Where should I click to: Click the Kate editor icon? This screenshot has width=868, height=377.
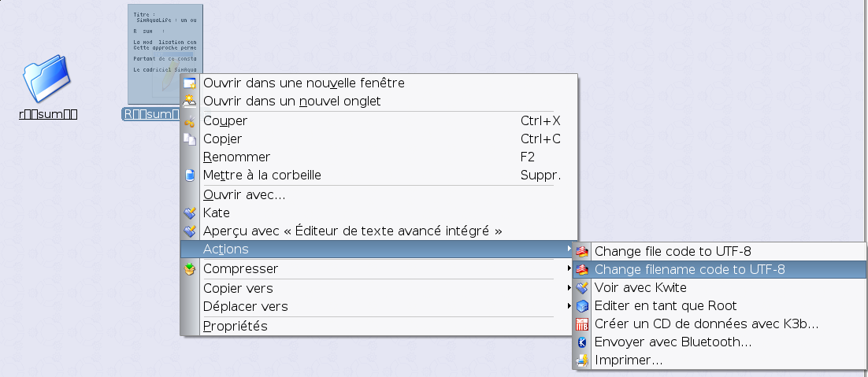pos(190,213)
